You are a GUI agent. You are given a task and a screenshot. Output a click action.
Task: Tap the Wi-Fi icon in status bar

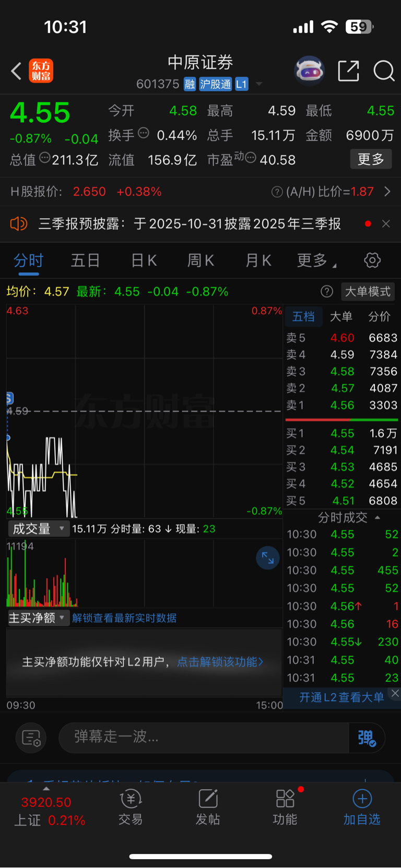tap(329, 27)
